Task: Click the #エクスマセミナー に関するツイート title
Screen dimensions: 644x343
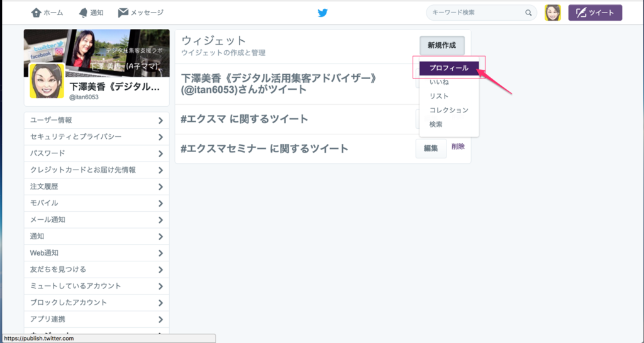Action: (265, 148)
